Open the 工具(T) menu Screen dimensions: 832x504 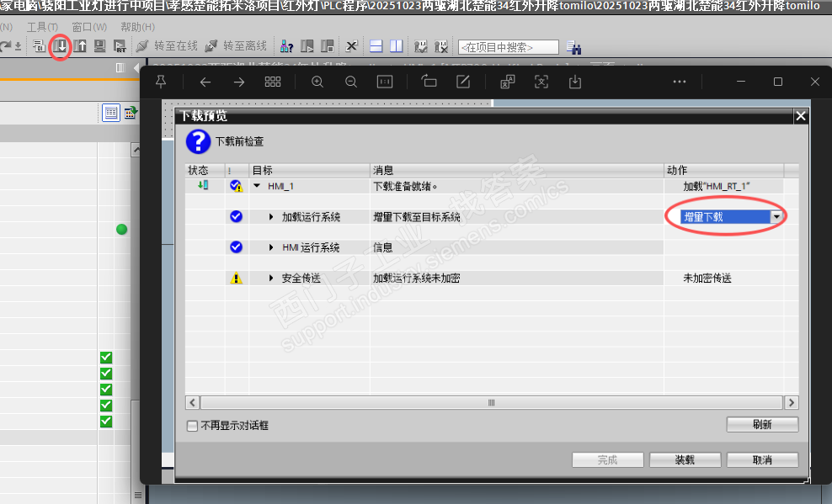[x=42, y=26]
